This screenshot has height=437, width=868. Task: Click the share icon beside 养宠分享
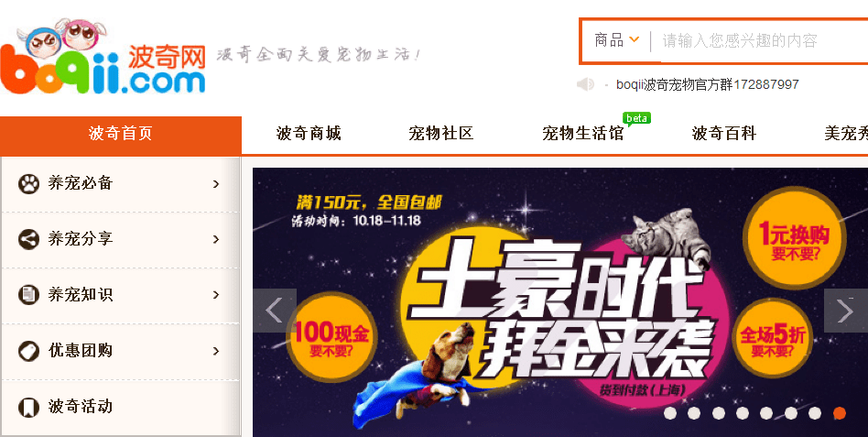tap(28, 239)
